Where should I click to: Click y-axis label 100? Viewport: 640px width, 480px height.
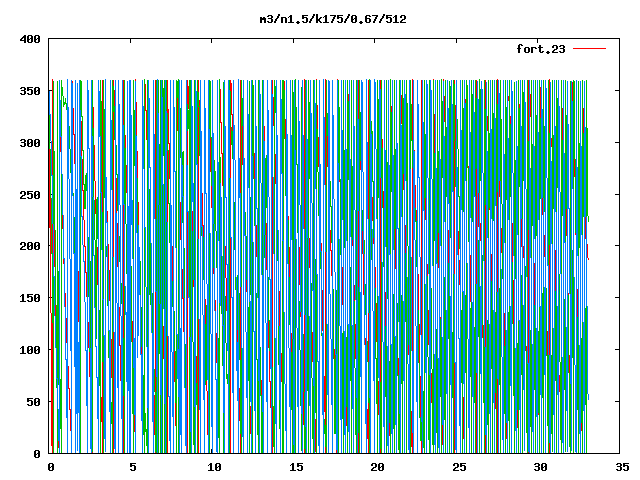pos(30,350)
